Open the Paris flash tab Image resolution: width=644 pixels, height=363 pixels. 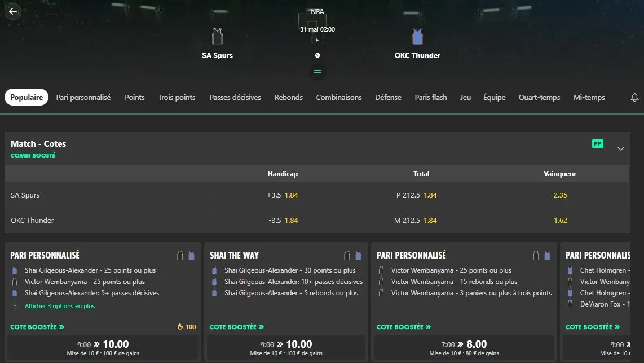coord(430,98)
